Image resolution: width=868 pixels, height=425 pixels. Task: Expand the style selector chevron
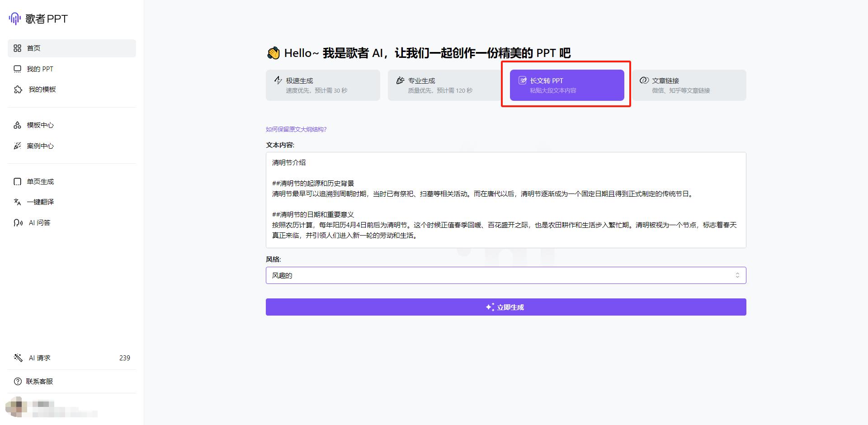[737, 275]
